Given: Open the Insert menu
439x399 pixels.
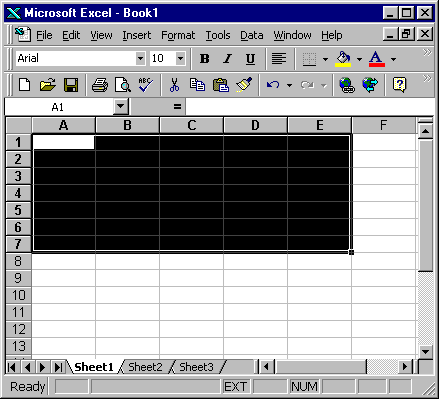Looking at the screenshot, I should (137, 35).
